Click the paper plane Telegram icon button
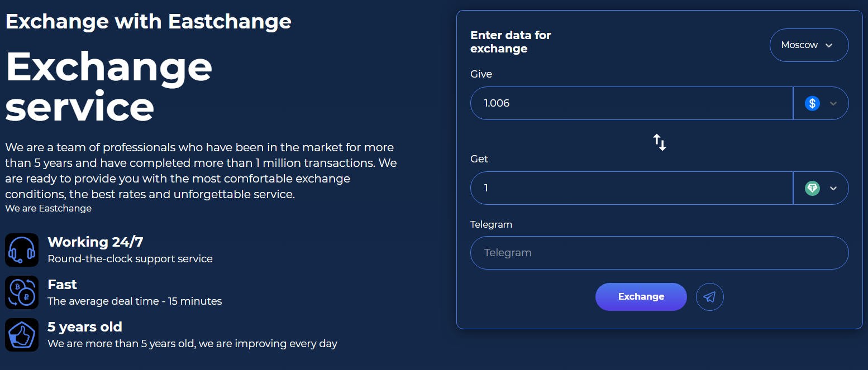 pyautogui.click(x=709, y=297)
